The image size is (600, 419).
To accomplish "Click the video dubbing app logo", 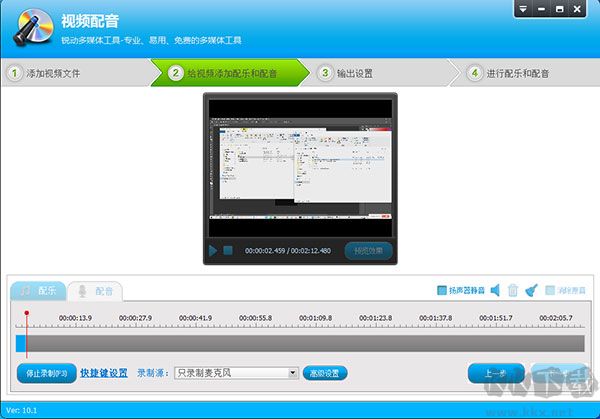I will [30, 26].
